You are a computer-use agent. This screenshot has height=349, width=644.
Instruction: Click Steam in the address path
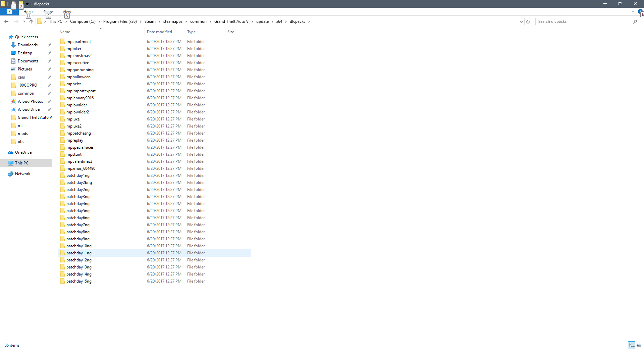(150, 21)
